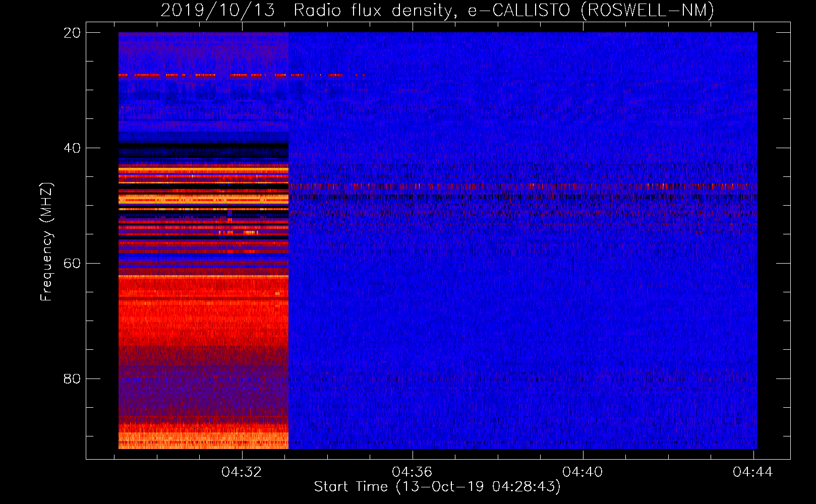Click the 04:44 time tick label
816x504 pixels.
pyautogui.click(x=753, y=472)
